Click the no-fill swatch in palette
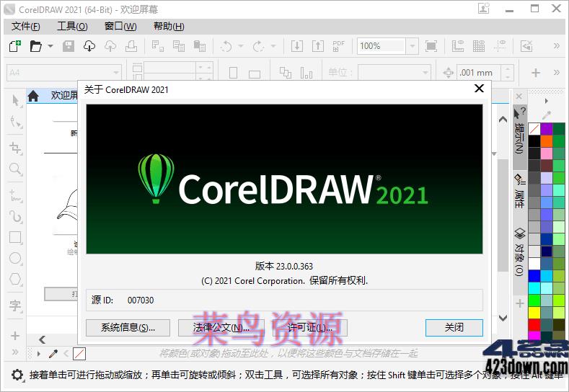 [534, 129]
